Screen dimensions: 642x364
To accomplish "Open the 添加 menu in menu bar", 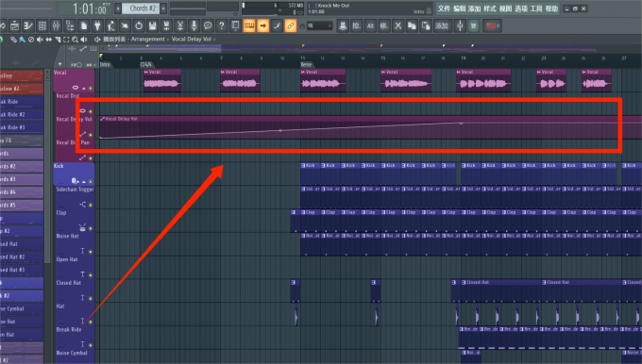I will (475, 8).
